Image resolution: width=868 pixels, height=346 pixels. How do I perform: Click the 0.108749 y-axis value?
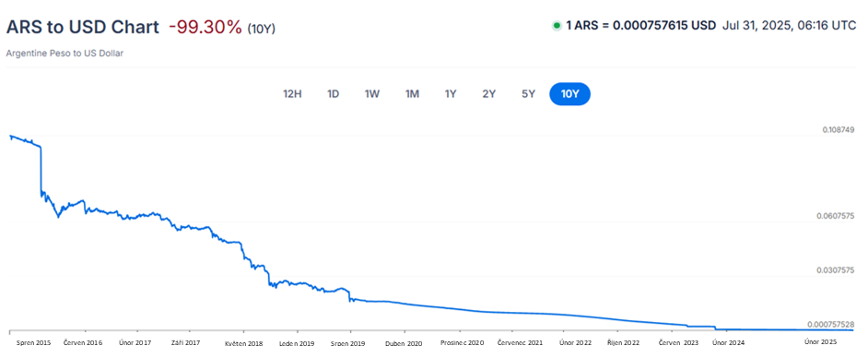[839, 129]
